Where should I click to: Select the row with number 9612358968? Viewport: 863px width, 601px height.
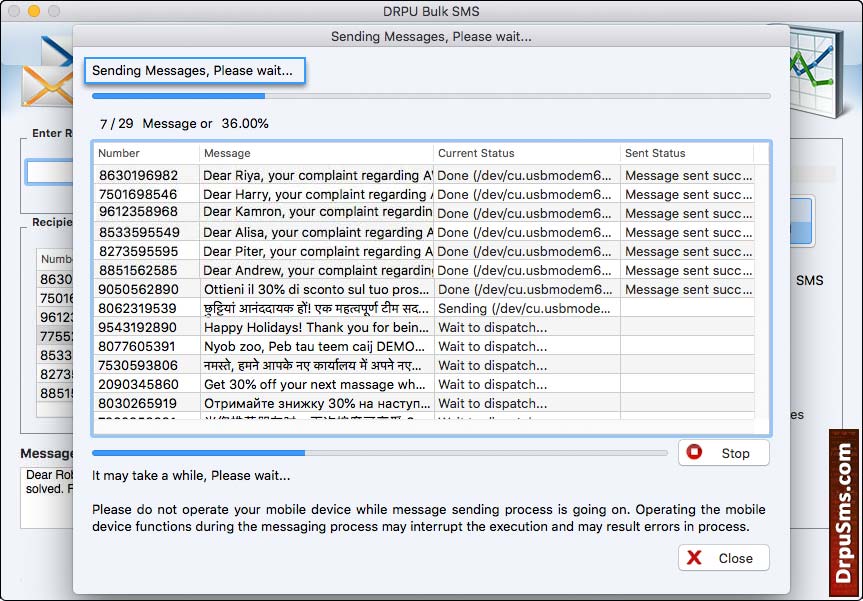click(424, 213)
